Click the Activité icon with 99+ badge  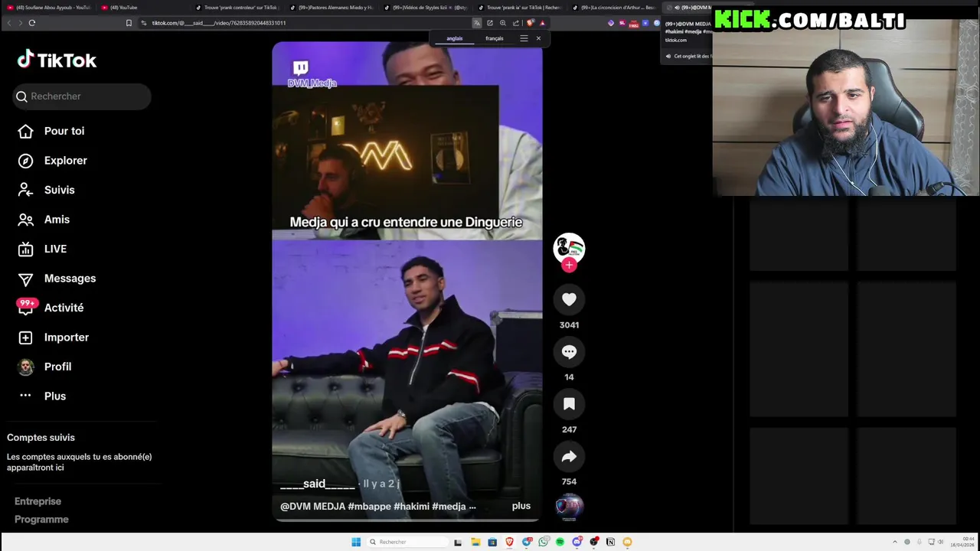click(x=26, y=307)
